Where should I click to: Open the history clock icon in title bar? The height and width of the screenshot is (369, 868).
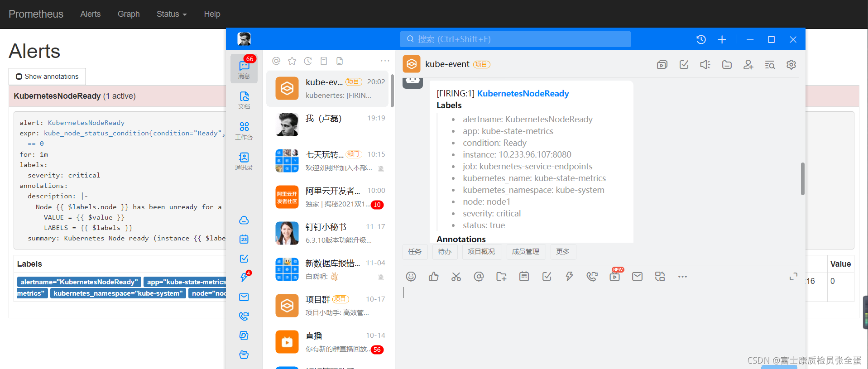(x=701, y=39)
